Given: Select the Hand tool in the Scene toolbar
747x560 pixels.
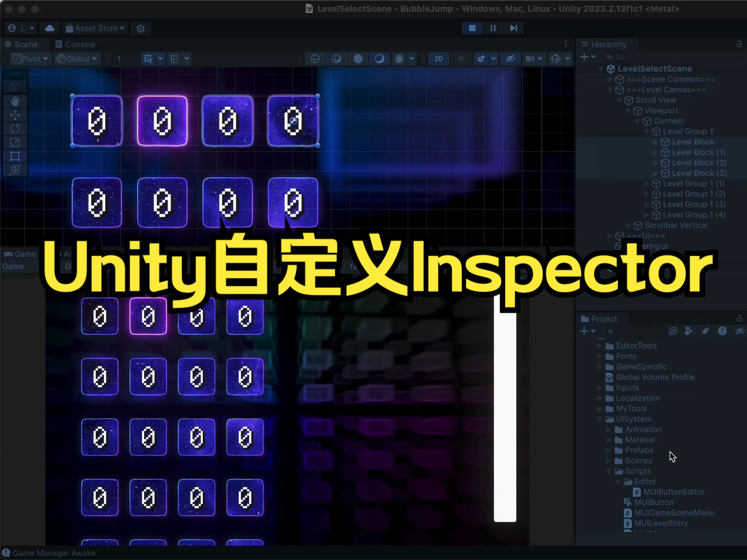Looking at the screenshot, I should point(15,101).
